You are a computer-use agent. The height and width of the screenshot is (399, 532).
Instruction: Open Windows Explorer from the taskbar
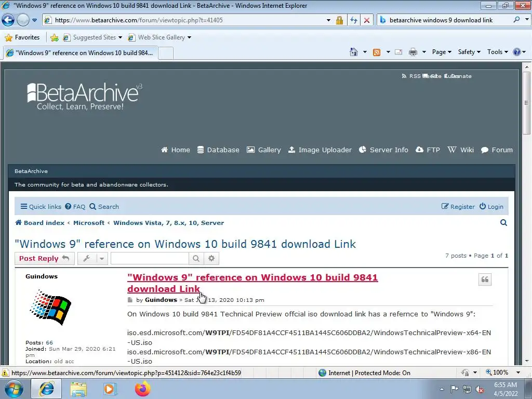click(78, 389)
